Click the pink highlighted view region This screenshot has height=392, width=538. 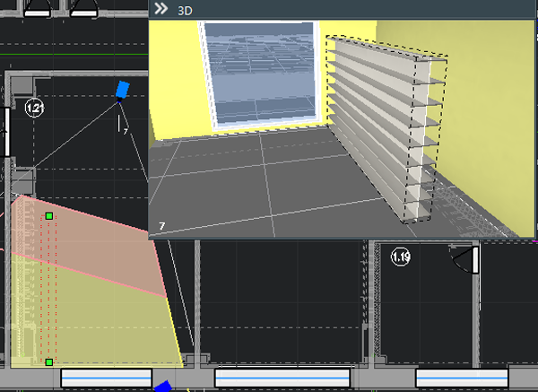90,242
